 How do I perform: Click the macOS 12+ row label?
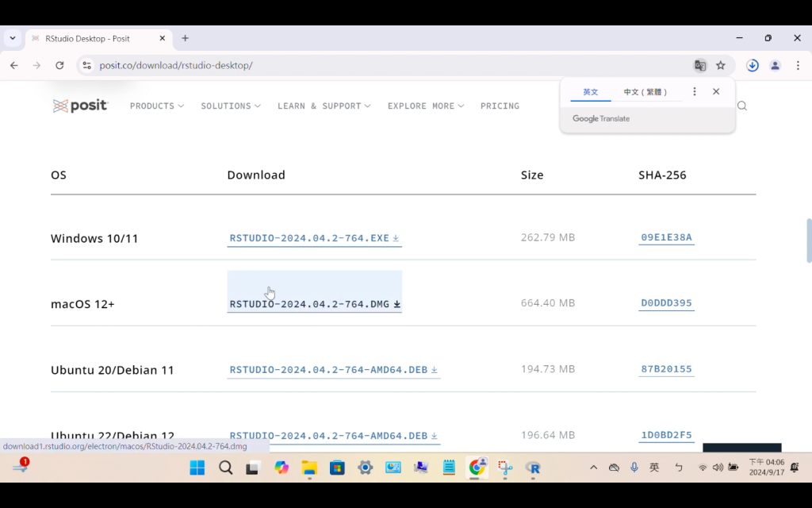click(x=82, y=304)
